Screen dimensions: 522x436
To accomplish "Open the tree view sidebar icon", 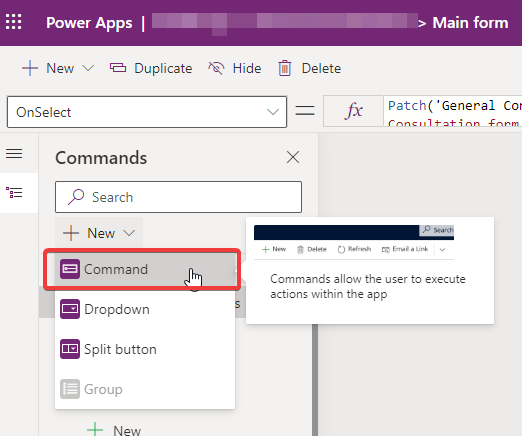I will coord(14,193).
